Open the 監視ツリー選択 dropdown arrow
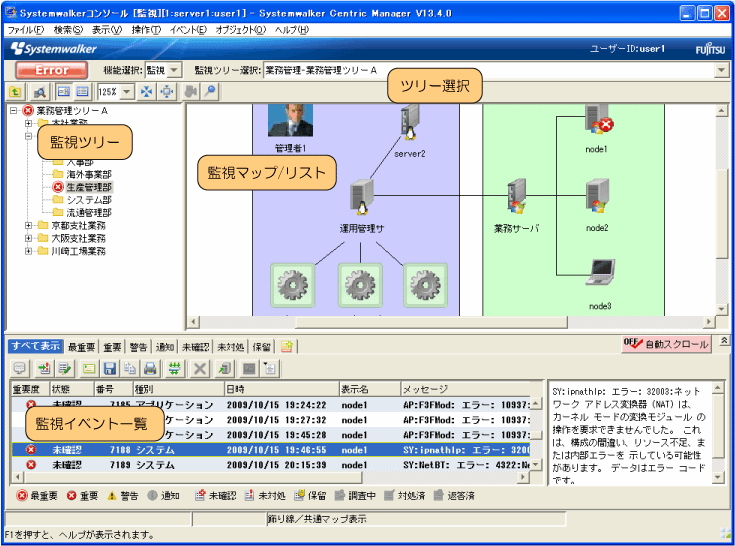 point(720,70)
